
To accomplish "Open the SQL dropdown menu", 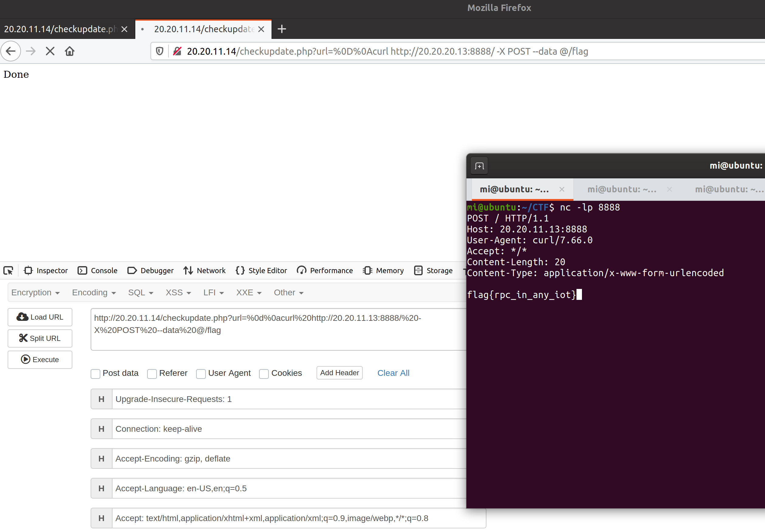I will tap(140, 293).
